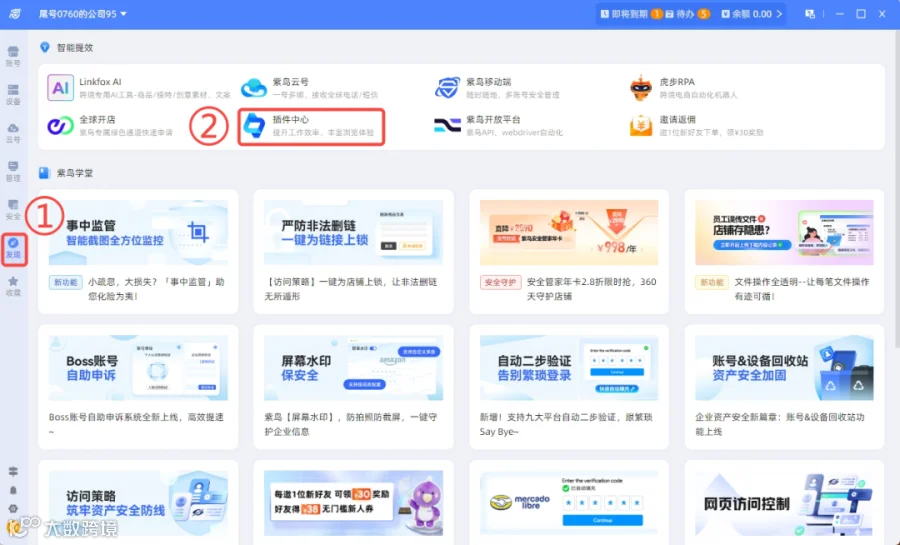Screen dimensions: 900x545
Task: Open 紫鸟移动端 mobile app entry
Action: click(x=497, y=88)
